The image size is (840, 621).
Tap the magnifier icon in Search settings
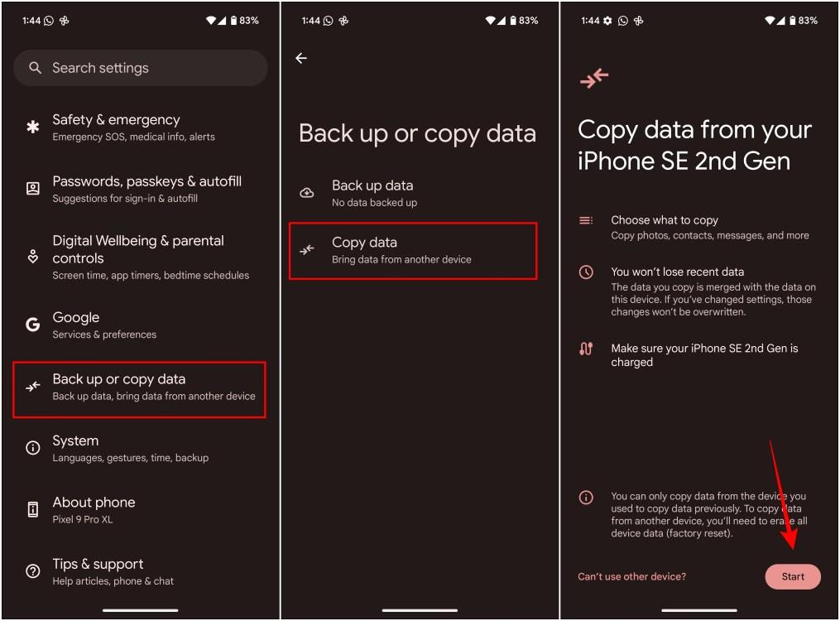tap(35, 68)
